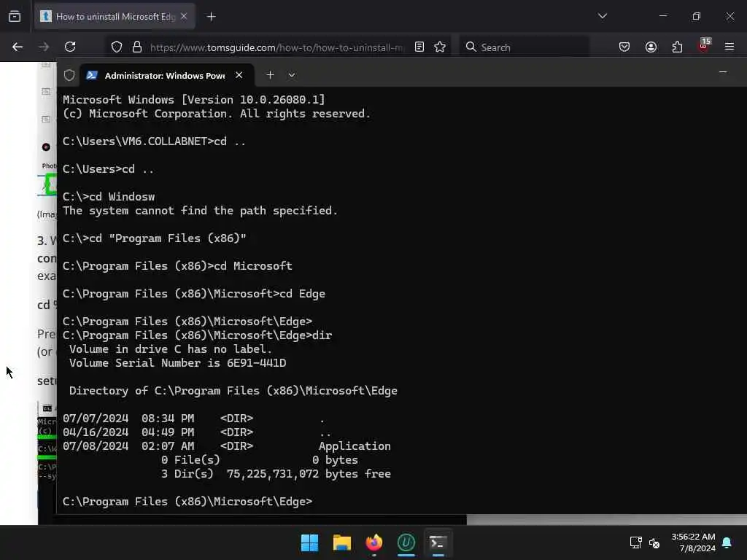Toggle Firefox reader view icon

pyautogui.click(x=419, y=47)
